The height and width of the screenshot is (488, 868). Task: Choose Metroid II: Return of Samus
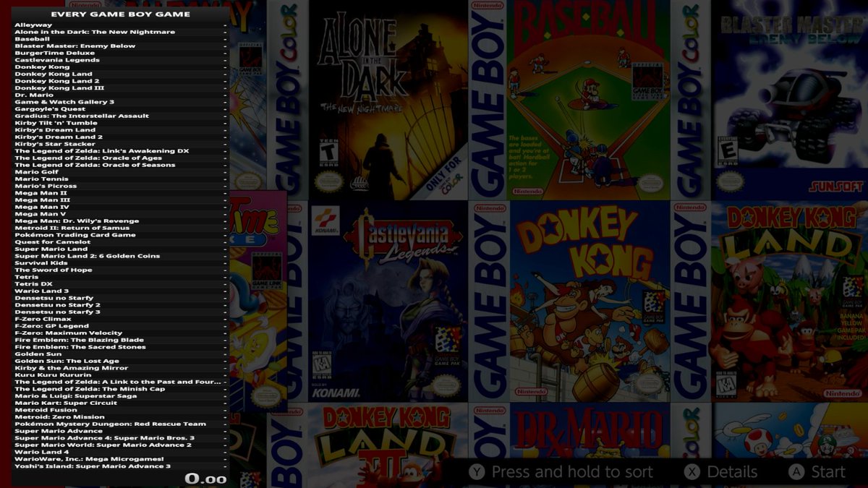[x=121, y=228]
